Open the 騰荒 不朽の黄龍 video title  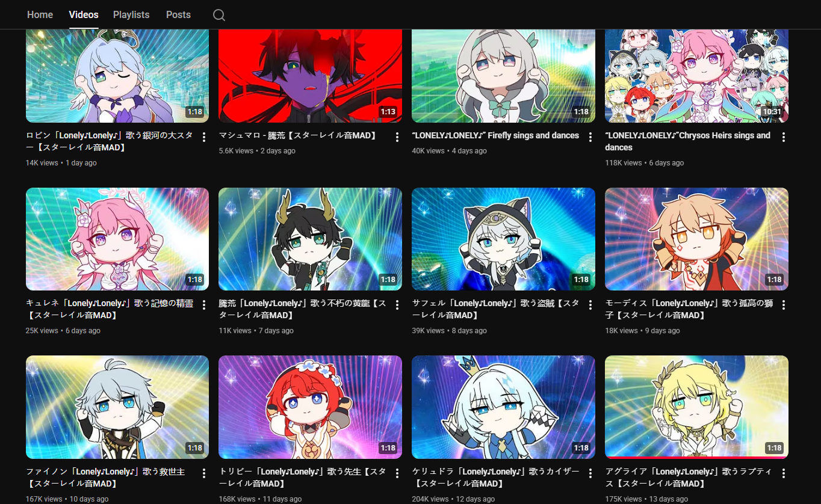[x=303, y=309]
